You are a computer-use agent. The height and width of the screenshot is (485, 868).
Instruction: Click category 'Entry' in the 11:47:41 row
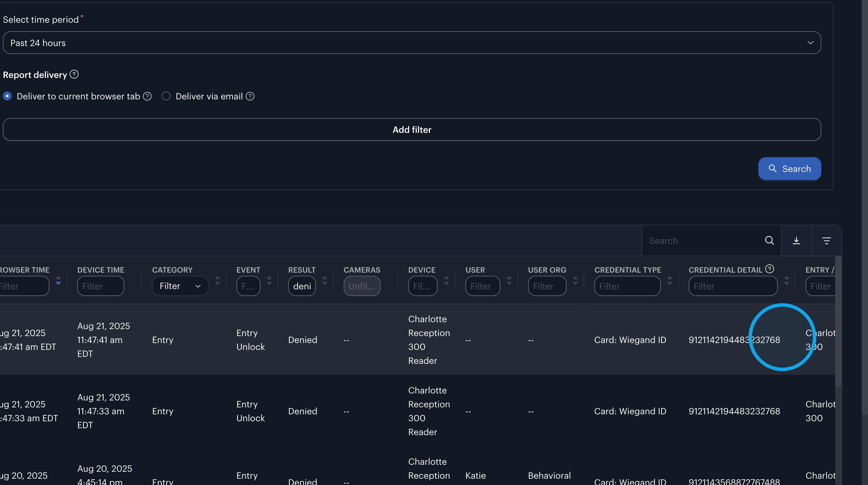coord(163,340)
